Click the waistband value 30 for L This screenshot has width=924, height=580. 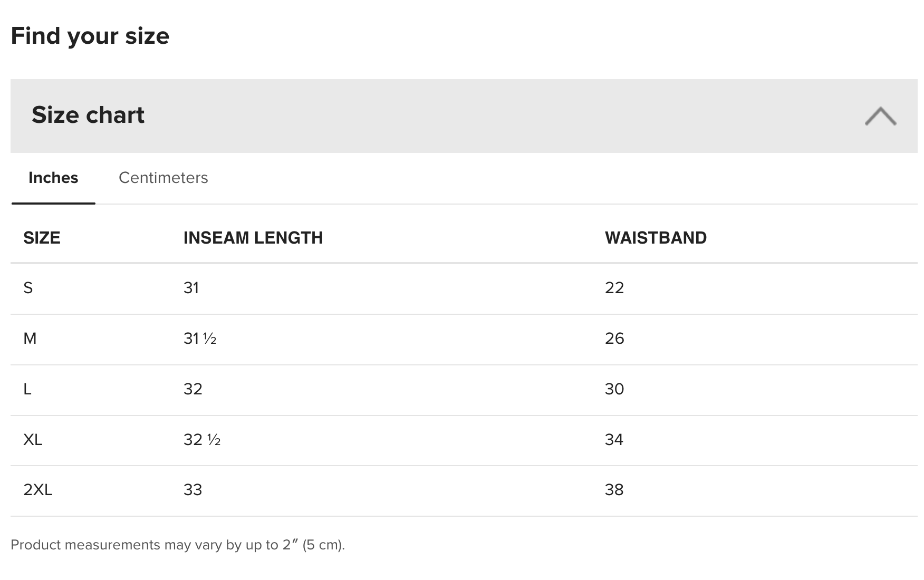click(614, 389)
